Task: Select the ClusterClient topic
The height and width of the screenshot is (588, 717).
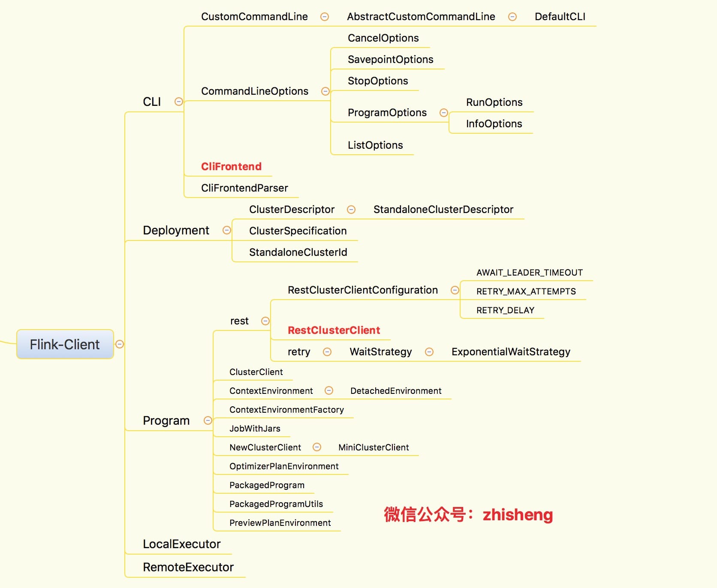Action: 256,372
